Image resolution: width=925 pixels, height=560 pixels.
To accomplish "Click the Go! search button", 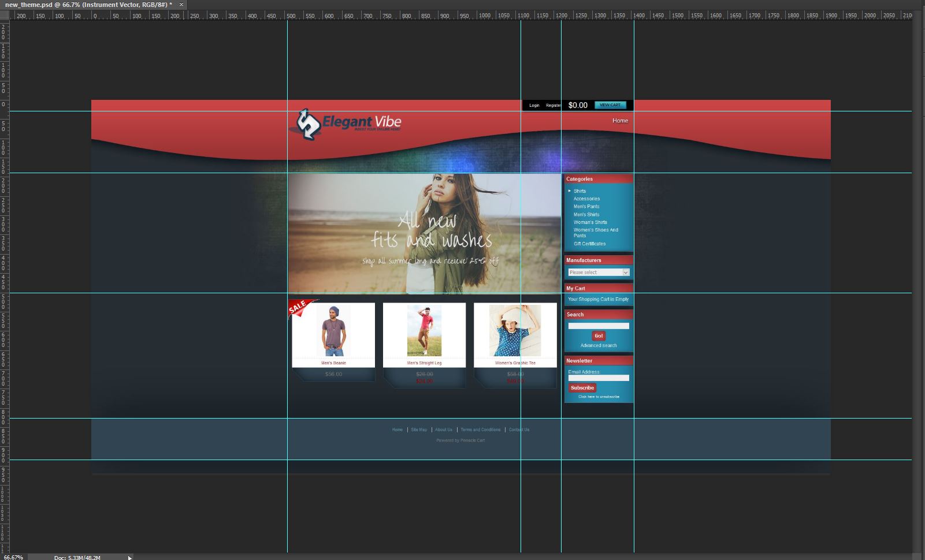I will pos(599,335).
